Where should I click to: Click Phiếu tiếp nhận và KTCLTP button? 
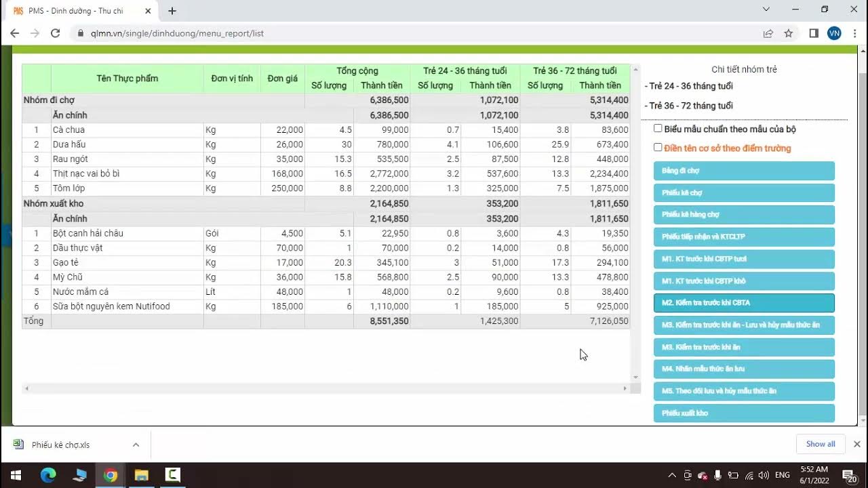(744, 237)
